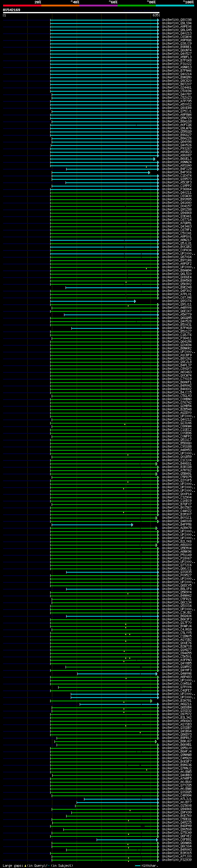The image size is (197, 868).
Task: Click the green ~80% legend color segment
Action: 137,6
